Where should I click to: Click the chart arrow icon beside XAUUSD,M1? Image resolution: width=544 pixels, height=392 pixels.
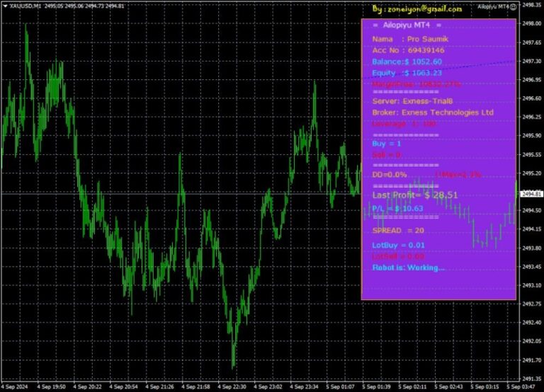pyautogui.click(x=4, y=6)
